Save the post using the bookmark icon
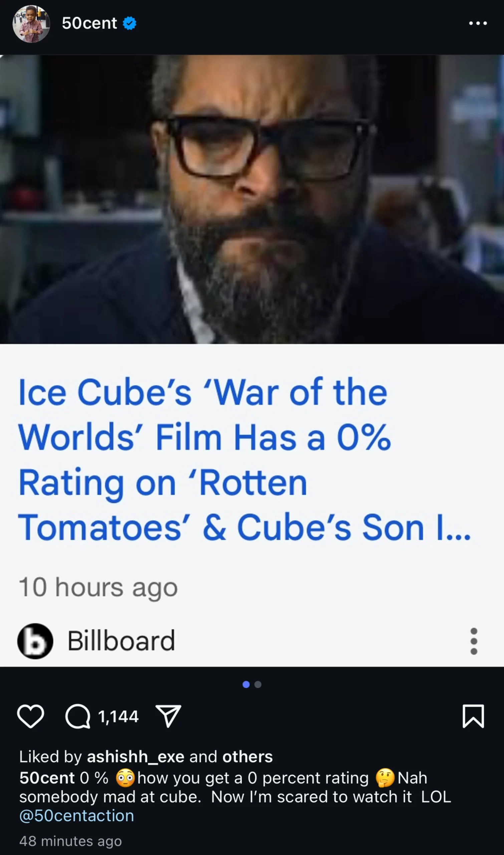This screenshot has width=504, height=855. tap(473, 716)
